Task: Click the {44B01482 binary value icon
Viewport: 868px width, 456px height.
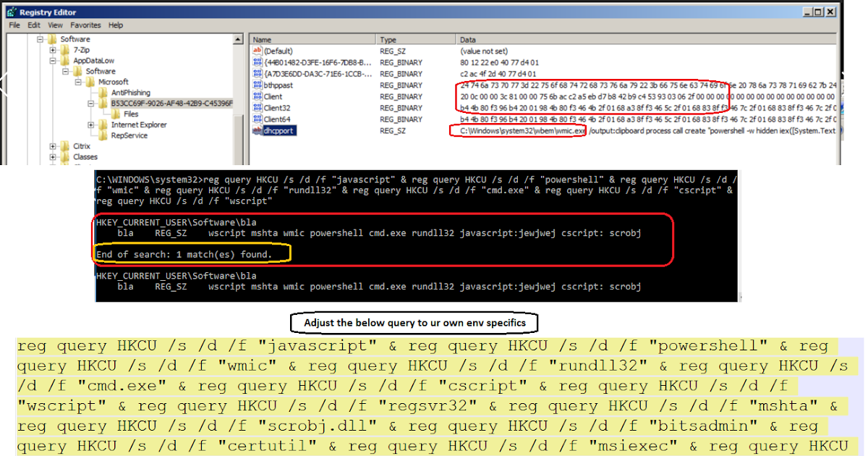Action: (257, 62)
